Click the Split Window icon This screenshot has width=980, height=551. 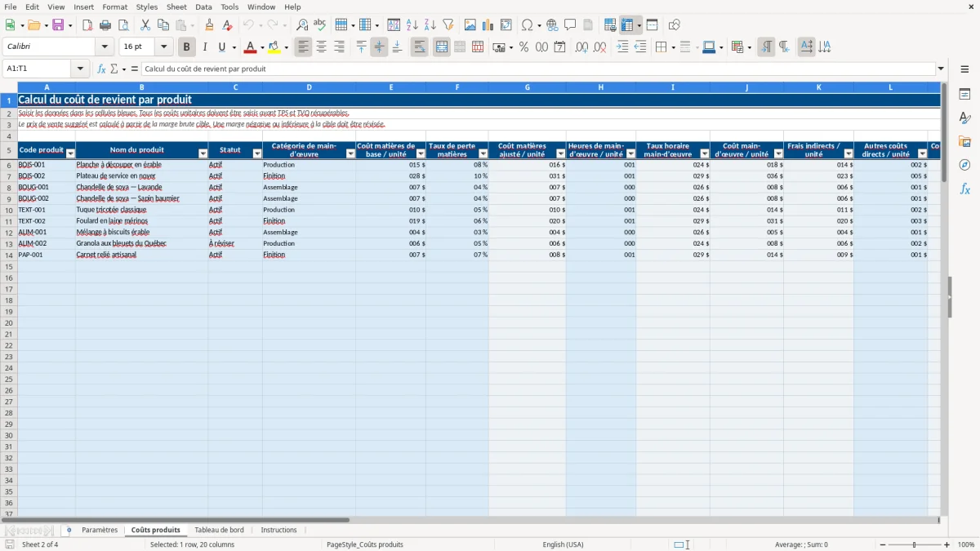[652, 25]
